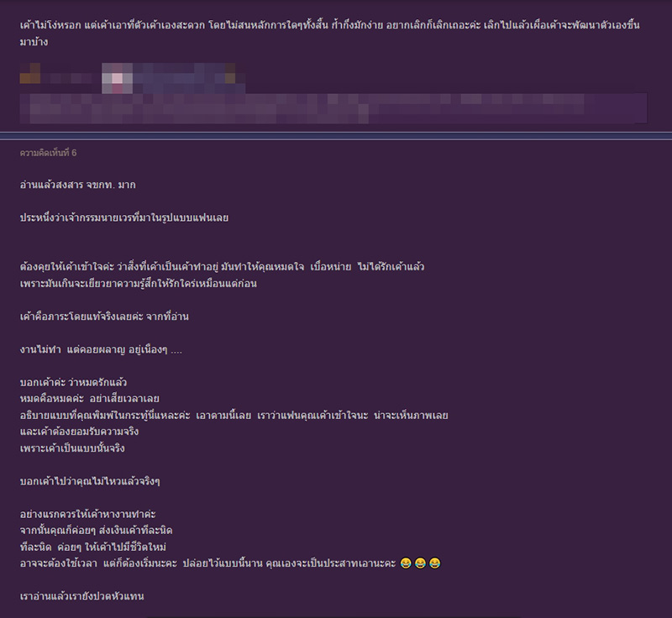
Task: Click the third laughing emoji icon
Action: 435,563
